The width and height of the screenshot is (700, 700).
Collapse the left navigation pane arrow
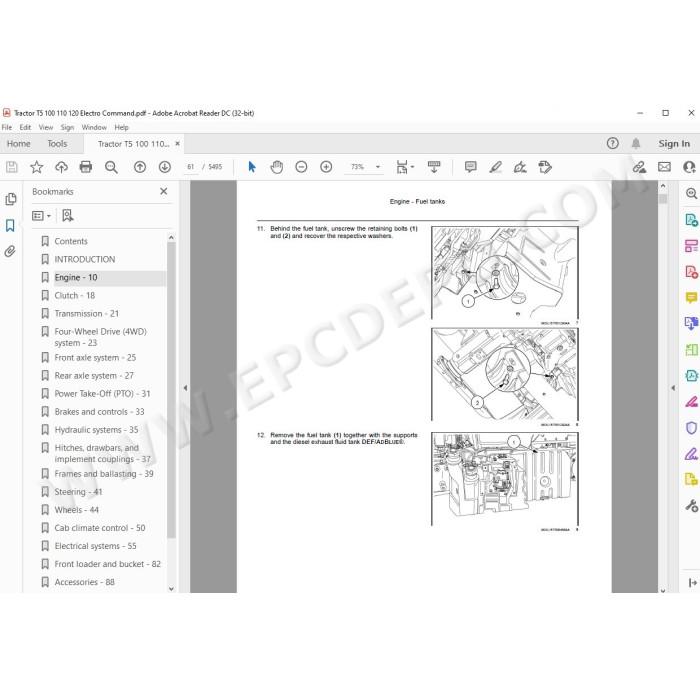(185, 388)
